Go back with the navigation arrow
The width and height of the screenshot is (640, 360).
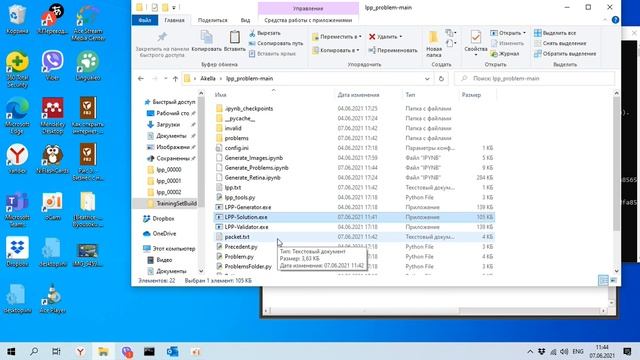click(x=141, y=79)
